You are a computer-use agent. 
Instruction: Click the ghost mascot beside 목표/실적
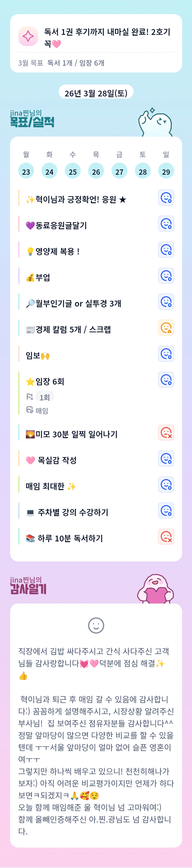click(x=155, y=123)
